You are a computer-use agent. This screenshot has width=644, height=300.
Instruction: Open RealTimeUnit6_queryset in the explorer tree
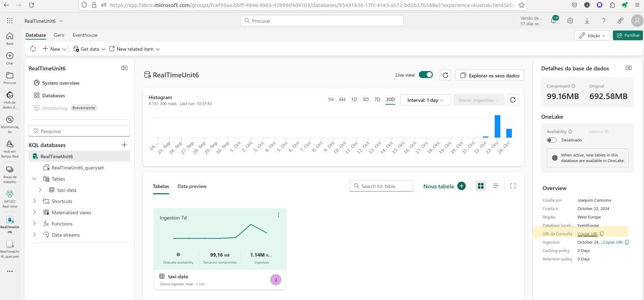pos(74,168)
